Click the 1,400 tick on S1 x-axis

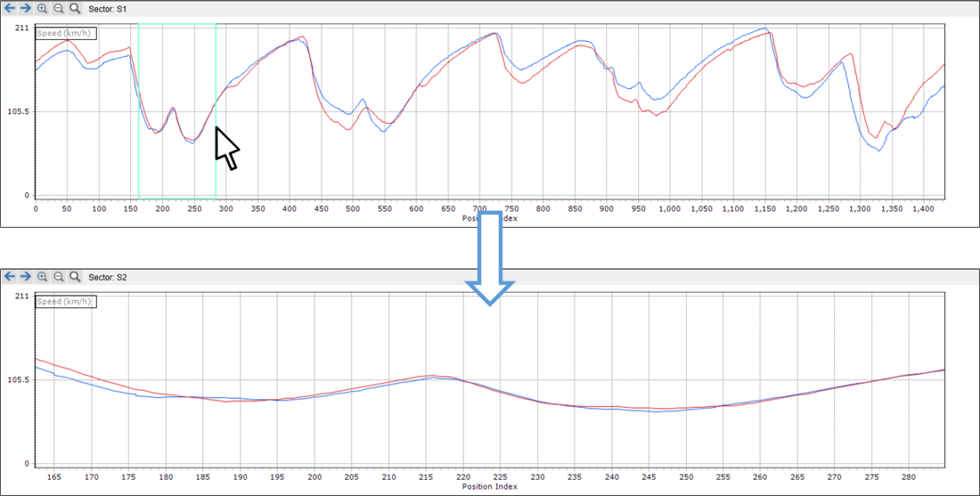coord(924,209)
